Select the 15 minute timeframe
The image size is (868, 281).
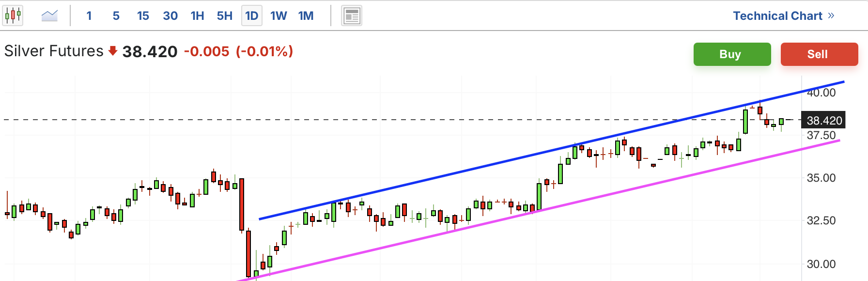(143, 16)
